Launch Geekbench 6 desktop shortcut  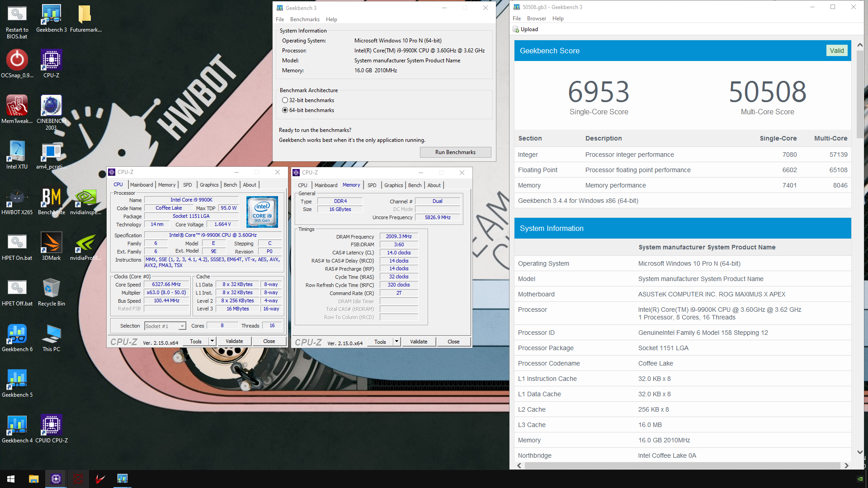pyautogui.click(x=17, y=338)
